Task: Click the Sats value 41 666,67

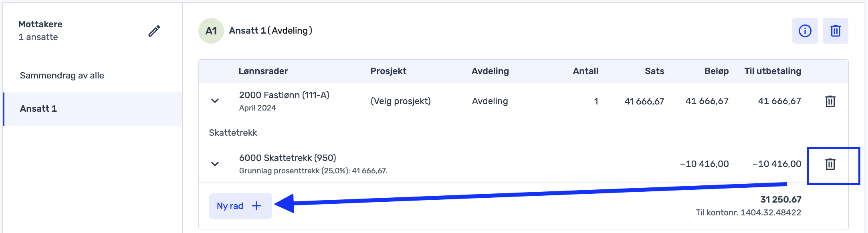Action: [x=644, y=101]
